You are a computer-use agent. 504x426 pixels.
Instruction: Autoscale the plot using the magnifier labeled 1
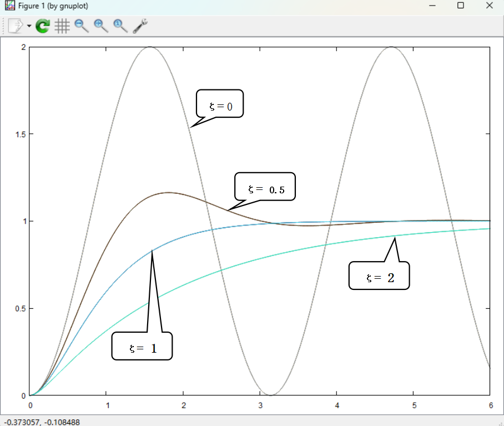[x=120, y=26]
